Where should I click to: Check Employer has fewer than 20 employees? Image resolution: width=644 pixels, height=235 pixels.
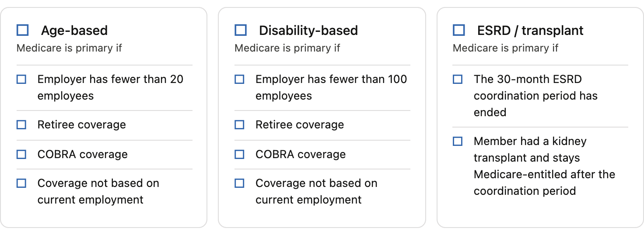click(21, 79)
